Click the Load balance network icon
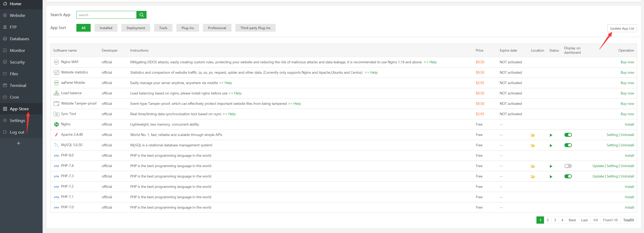This screenshot has height=233, width=644. 56,93
